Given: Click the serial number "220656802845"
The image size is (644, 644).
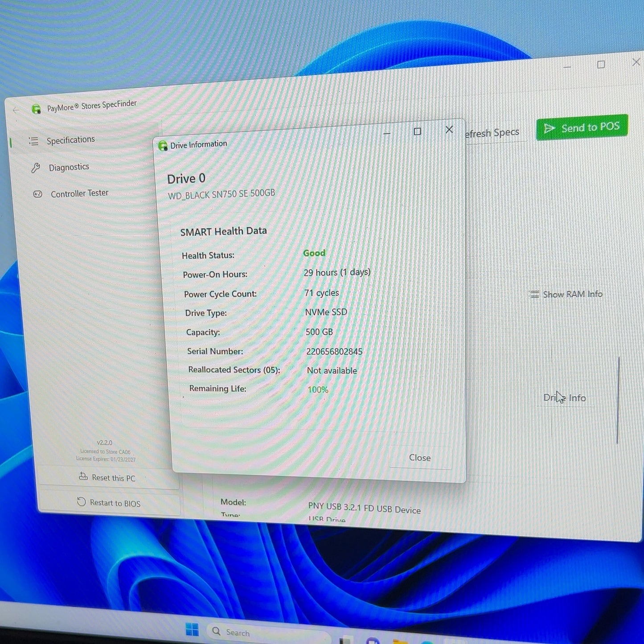Looking at the screenshot, I should click(334, 351).
